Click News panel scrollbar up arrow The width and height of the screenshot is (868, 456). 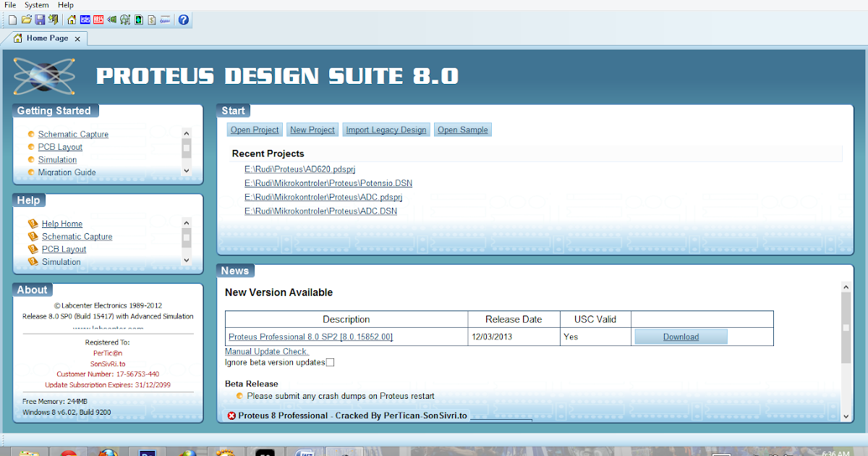(x=846, y=287)
